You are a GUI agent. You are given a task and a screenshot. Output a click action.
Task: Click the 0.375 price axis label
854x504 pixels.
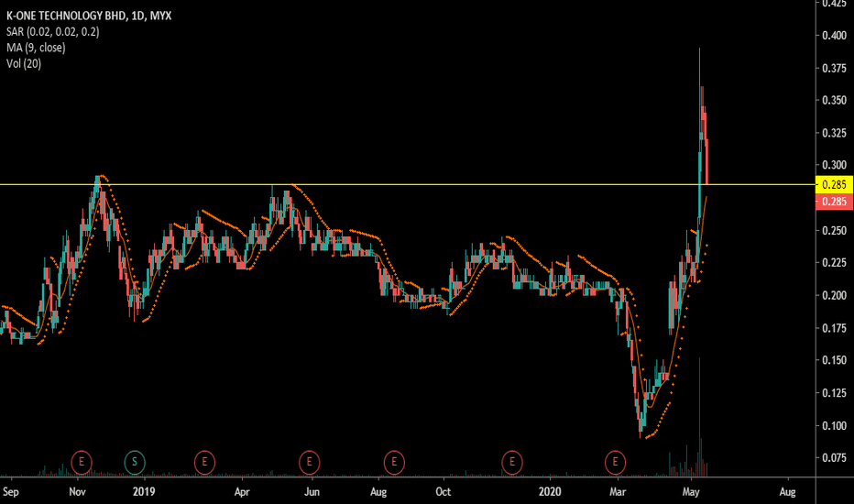click(835, 68)
